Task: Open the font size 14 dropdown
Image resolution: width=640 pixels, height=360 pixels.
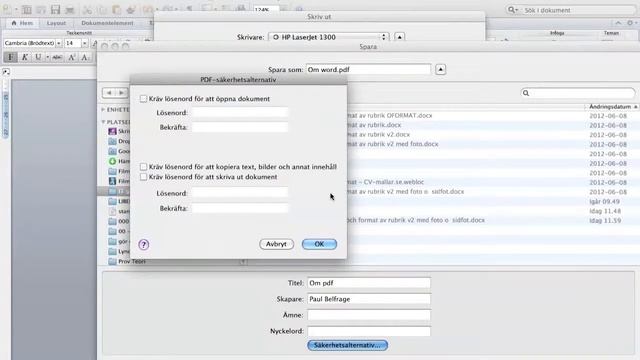Action: point(84,43)
